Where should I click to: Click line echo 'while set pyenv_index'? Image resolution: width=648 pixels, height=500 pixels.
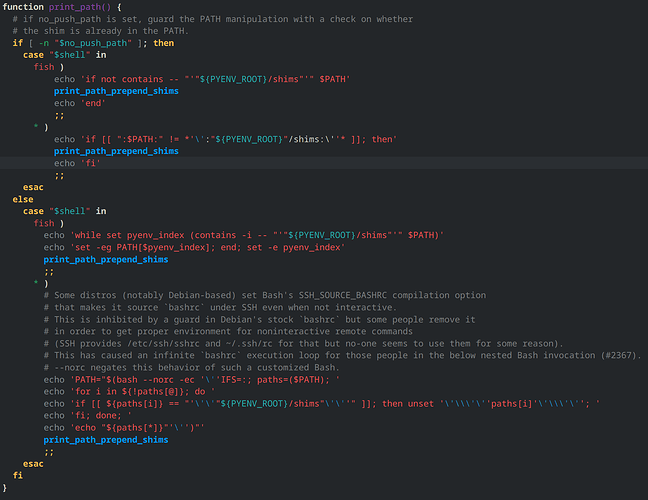(x=243, y=235)
